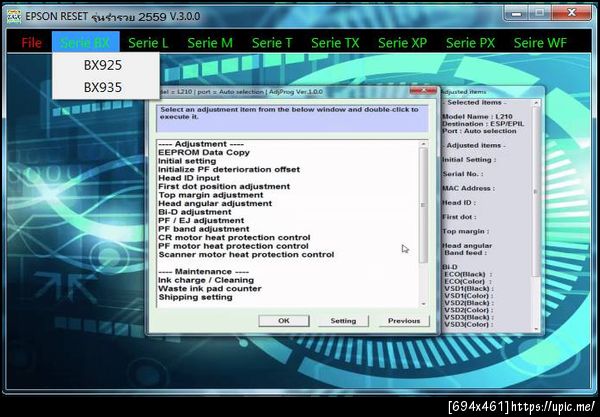Close the AdjProg dialog window
This screenshot has height=417, width=600.
tap(423, 91)
